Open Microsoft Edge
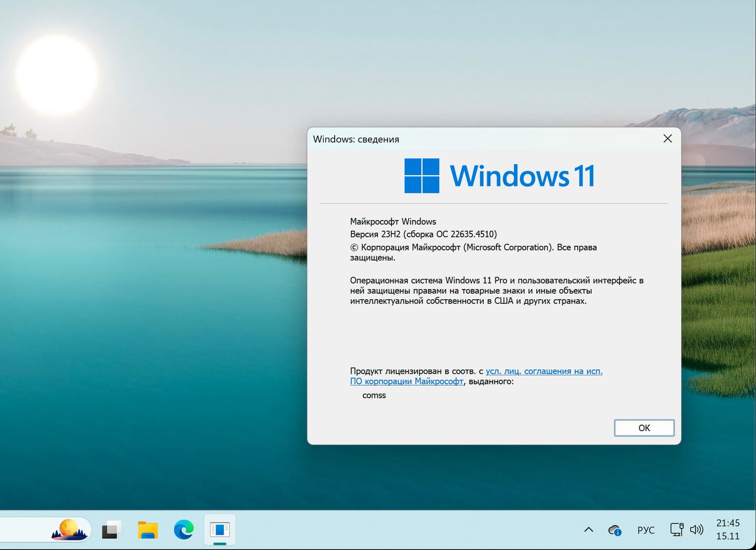The height and width of the screenshot is (550, 756). 183,529
